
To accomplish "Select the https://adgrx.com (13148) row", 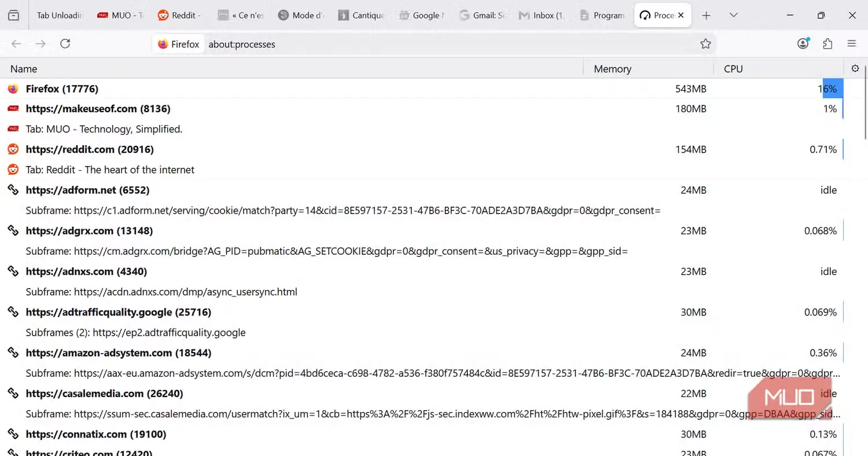I will pos(422,231).
